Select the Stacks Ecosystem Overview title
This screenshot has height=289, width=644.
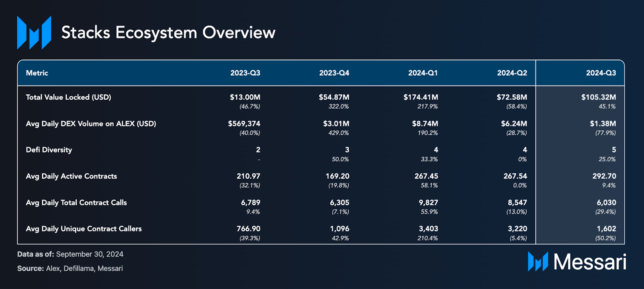click(x=168, y=33)
